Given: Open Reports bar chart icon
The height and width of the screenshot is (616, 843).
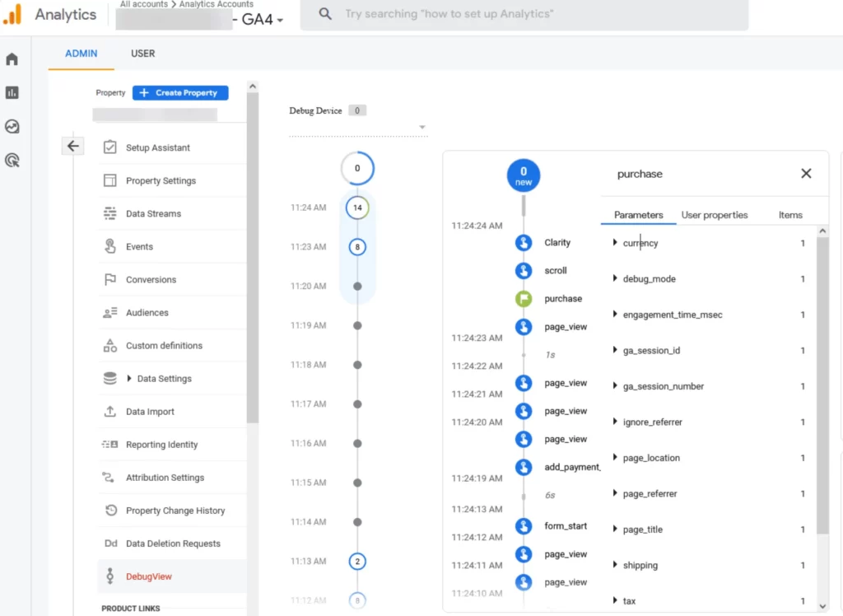Looking at the screenshot, I should point(12,93).
